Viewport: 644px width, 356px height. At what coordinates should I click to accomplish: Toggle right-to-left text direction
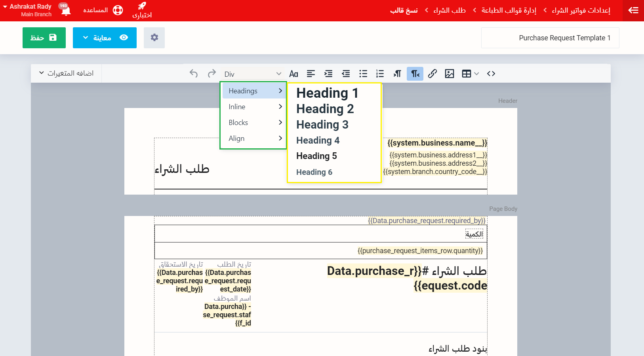click(415, 74)
